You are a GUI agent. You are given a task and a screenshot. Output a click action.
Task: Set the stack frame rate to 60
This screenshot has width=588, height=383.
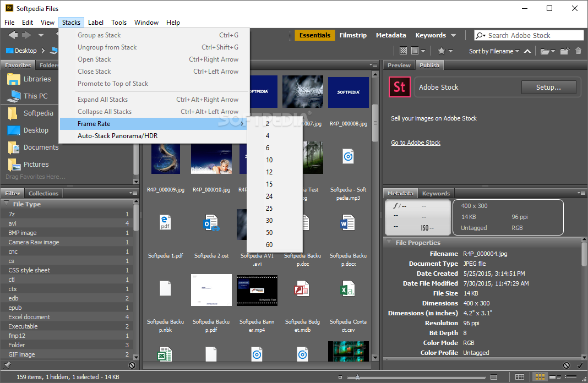click(x=275, y=245)
